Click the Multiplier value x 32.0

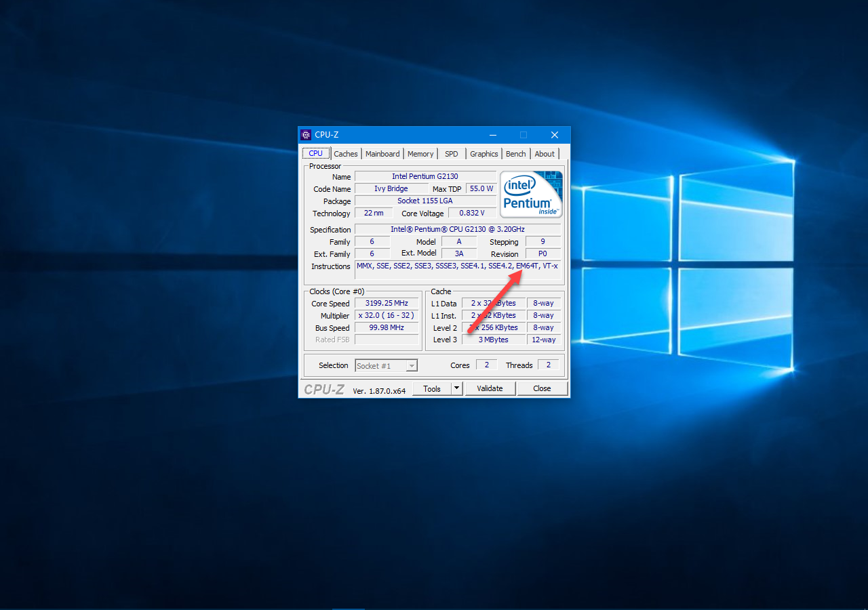pyautogui.click(x=387, y=315)
